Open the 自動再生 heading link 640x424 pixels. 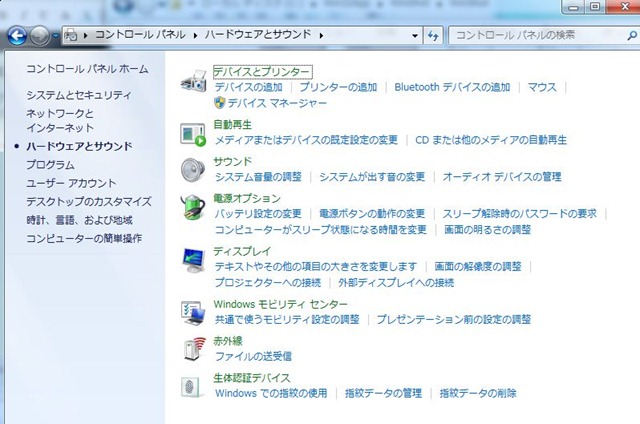pyautogui.click(x=233, y=124)
